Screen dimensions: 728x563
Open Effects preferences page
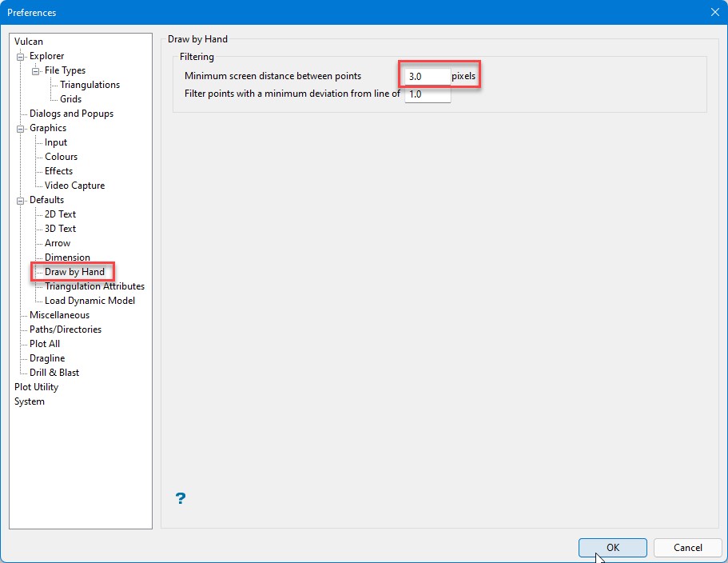tap(58, 171)
